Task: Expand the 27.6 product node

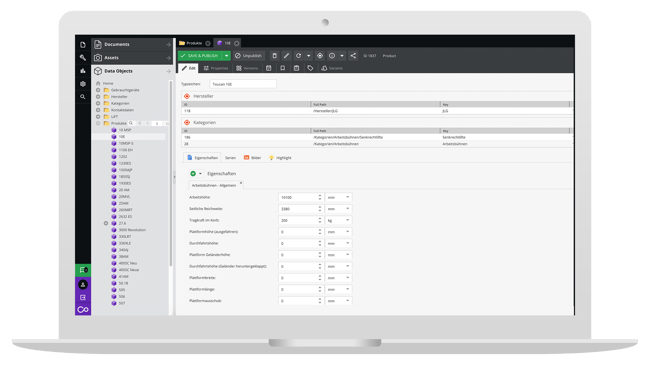Action: click(x=106, y=223)
